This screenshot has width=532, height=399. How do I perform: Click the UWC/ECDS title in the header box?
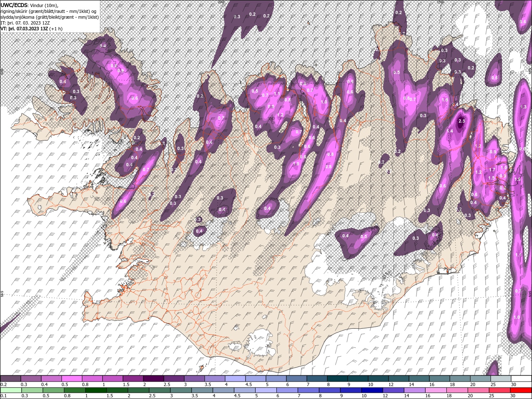point(14,5)
